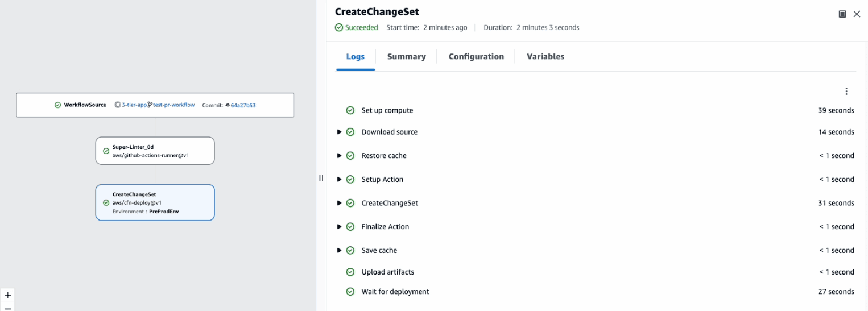Screen dimensions: 868x311
Task: Click the Finalize Action success icon
Action: 350,226
